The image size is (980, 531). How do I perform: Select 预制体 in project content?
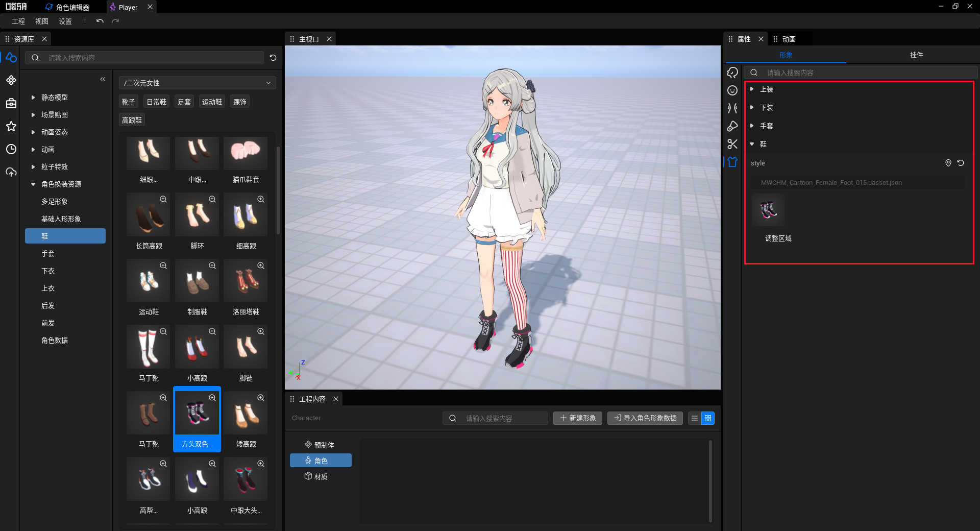coord(321,445)
